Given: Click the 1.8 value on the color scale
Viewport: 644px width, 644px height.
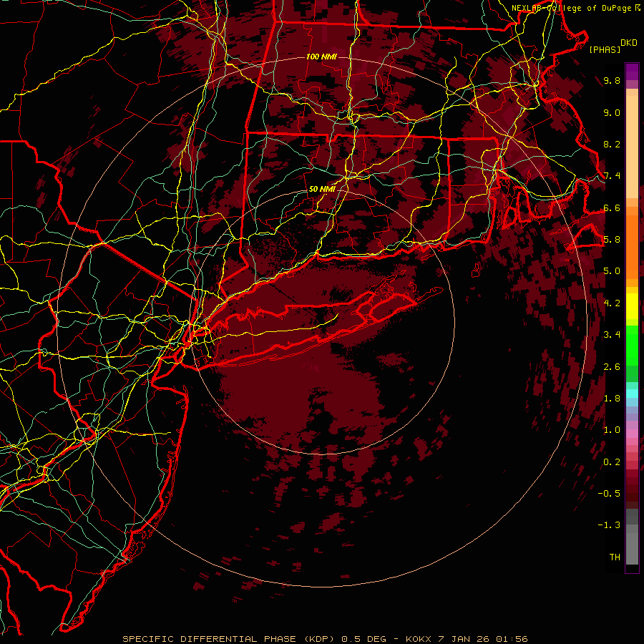Looking at the screenshot, I should (x=612, y=399).
